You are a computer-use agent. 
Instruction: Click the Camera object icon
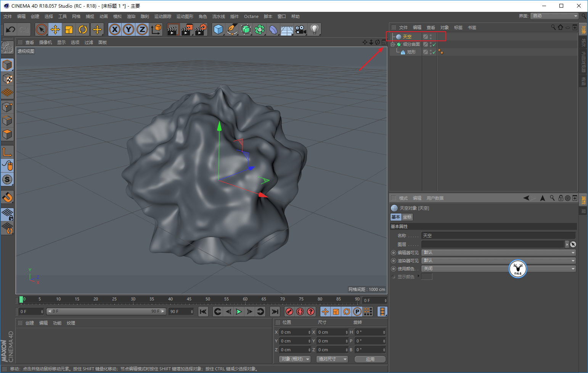click(300, 29)
